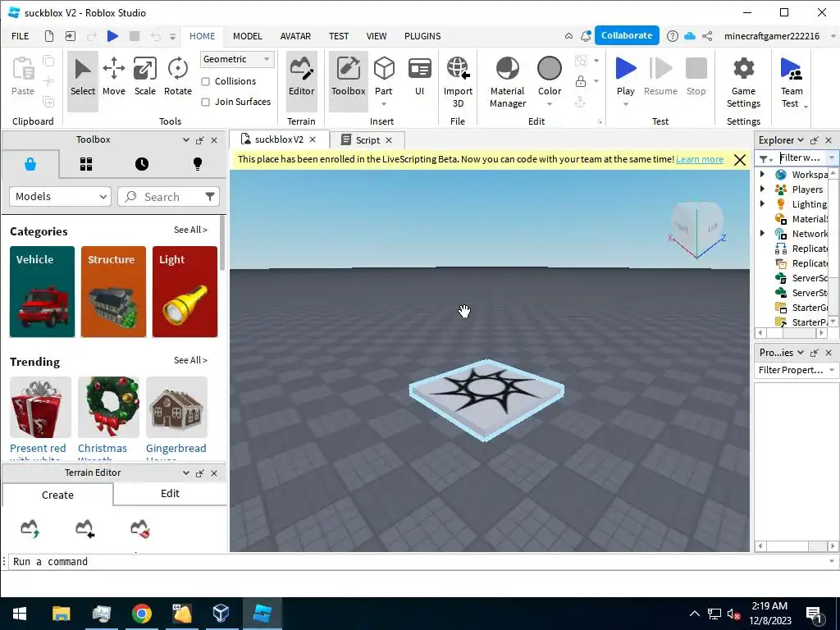
Task: Click the Color tool circle
Action: coord(549,69)
